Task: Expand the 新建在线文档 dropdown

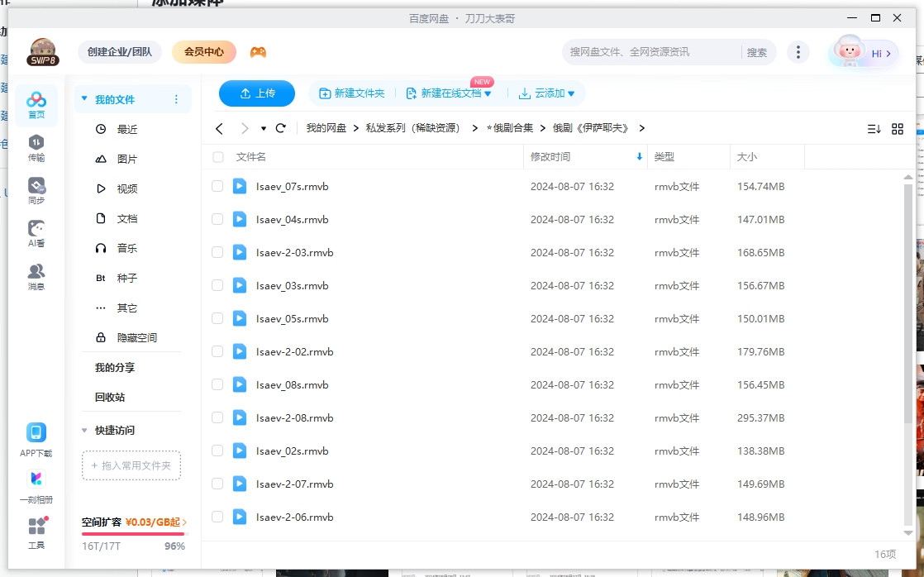Action: click(x=449, y=93)
